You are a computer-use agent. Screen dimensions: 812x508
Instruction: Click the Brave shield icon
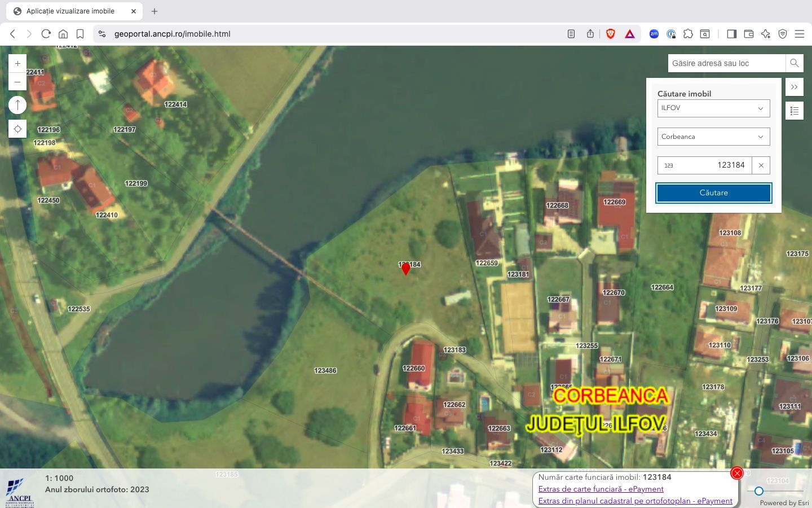[x=610, y=34]
